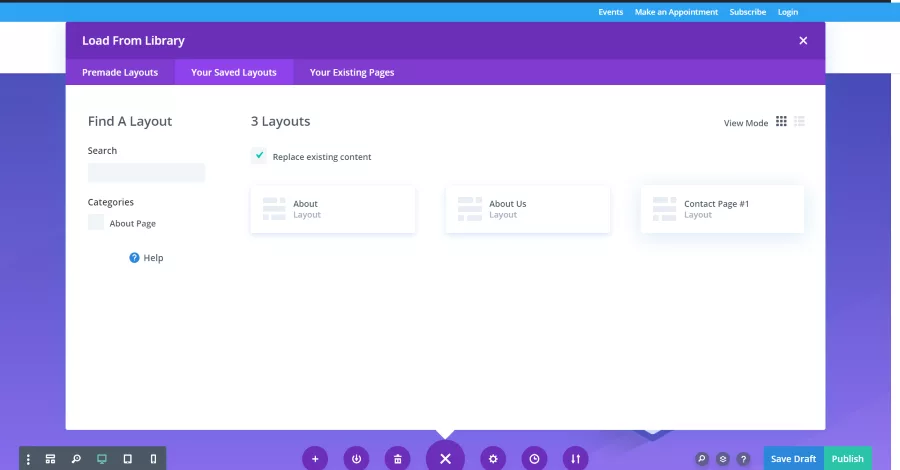This screenshot has width=900, height=470.
Task: Click Save Draft button
Action: [793, 459]
